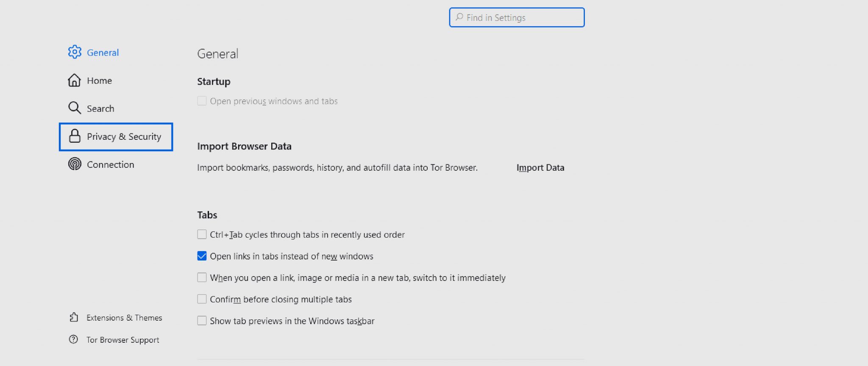Enable Ctrl+Tab recently used order checkbox

[x=202, y=234]
